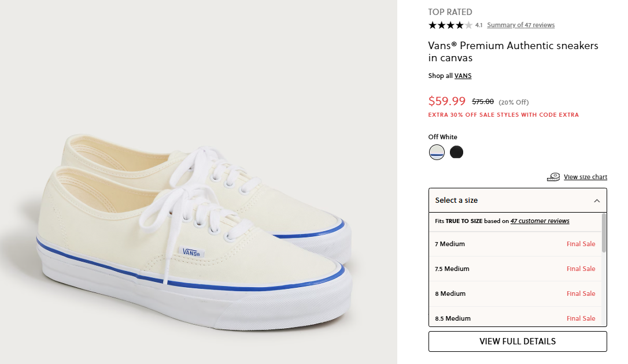The width and height of the screenshot is (628, 364).
Task: Open the VANS brand link
Action: pos(463,76)
